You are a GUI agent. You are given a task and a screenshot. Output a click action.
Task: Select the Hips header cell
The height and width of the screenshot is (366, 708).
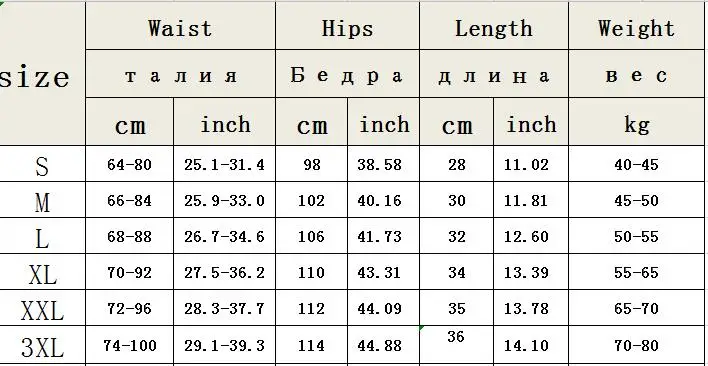coord(347,26)
